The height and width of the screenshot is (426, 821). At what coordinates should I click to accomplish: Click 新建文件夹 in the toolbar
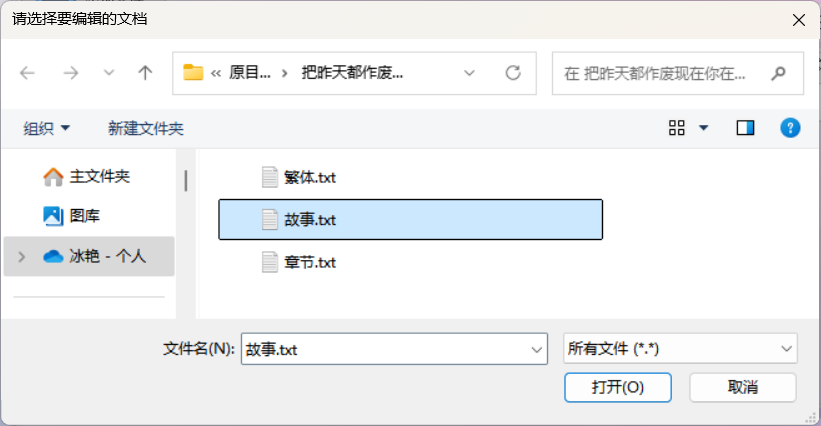[146, 128]
